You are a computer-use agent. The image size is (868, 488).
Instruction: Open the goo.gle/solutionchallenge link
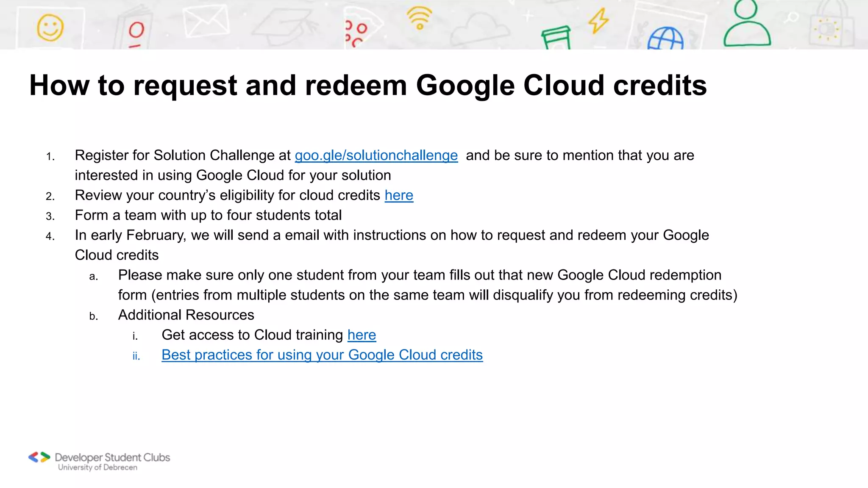coord(376,155)
